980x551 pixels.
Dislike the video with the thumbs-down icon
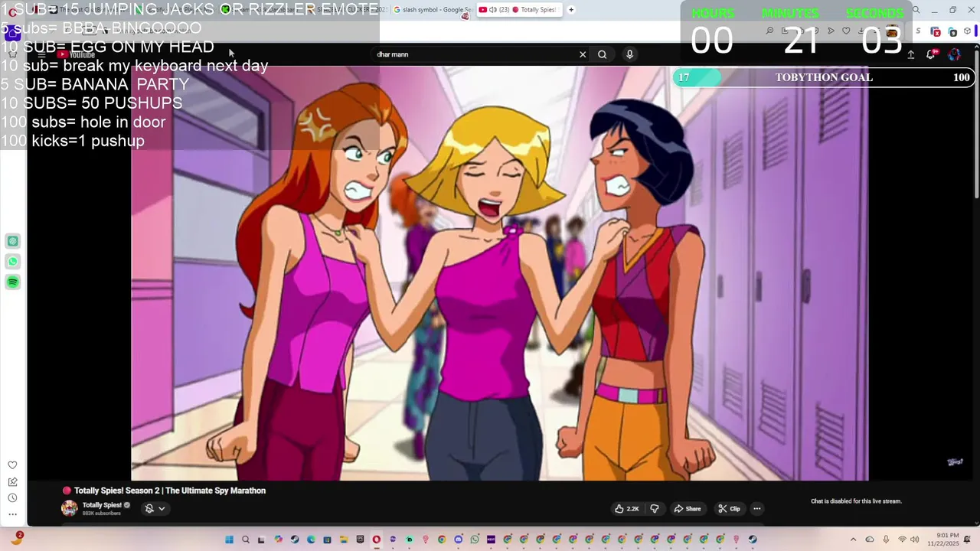point(655,509)
